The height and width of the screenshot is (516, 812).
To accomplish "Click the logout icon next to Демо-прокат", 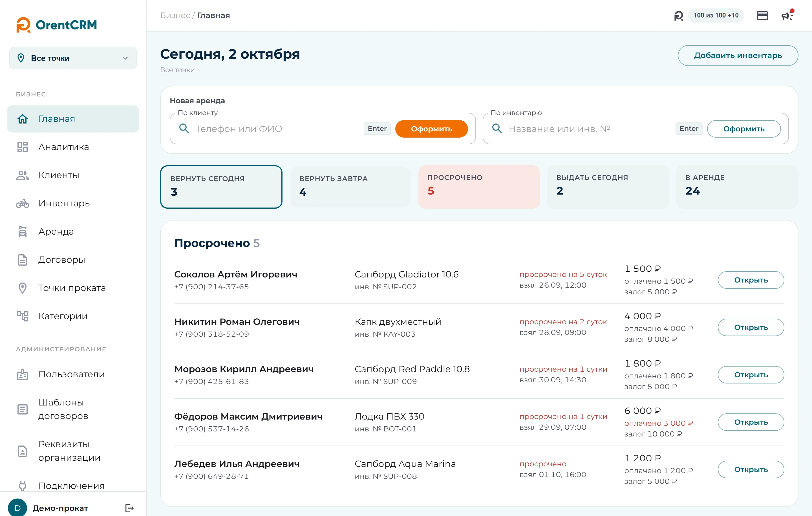I will (x=129, y=508).
